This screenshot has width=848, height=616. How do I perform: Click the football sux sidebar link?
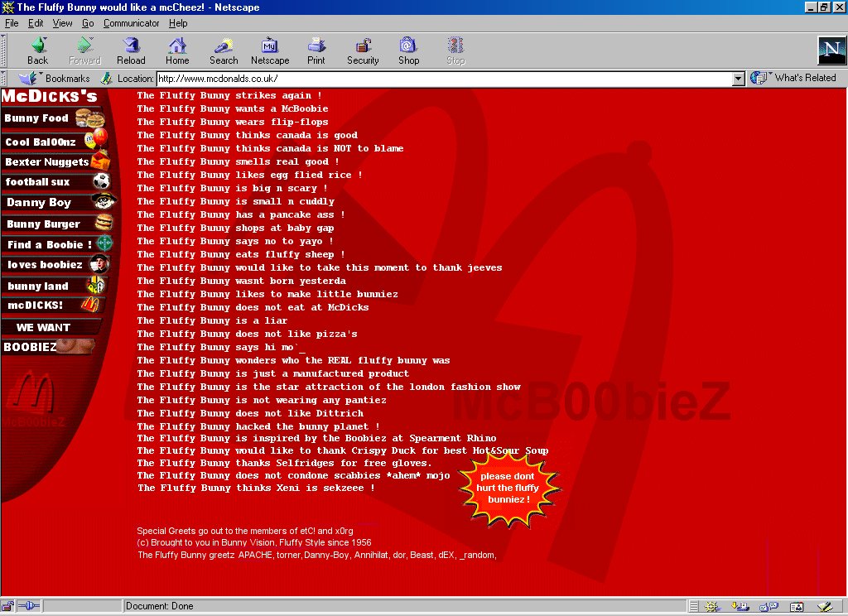point(55,181)
